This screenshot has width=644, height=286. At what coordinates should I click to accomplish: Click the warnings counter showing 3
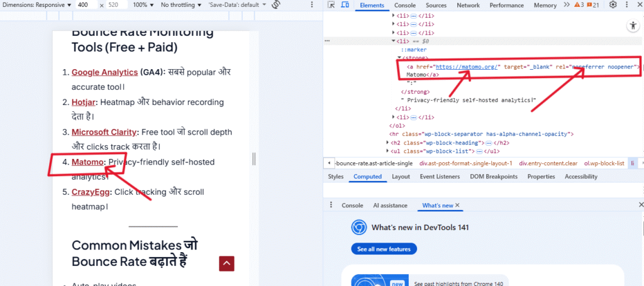(x=579, y=5)
